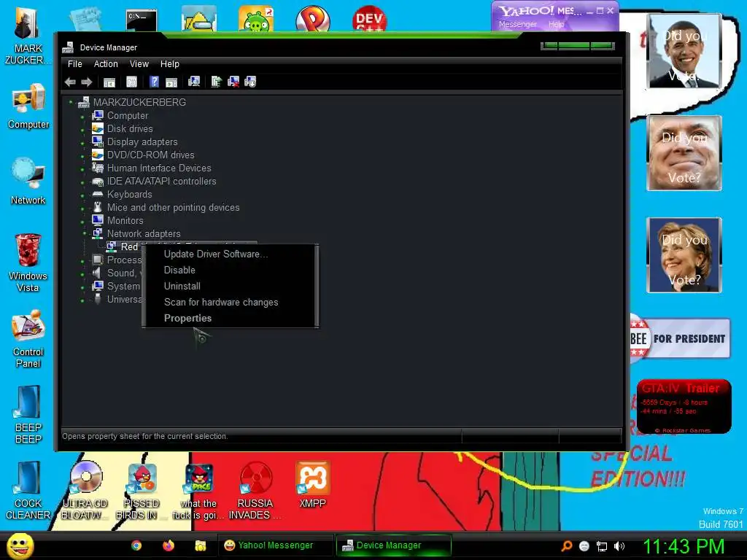The height and width of the screenshot is (560, 747).
Task: Expand the DVD/CD-ROM drives node
Action: coord(82,156)
